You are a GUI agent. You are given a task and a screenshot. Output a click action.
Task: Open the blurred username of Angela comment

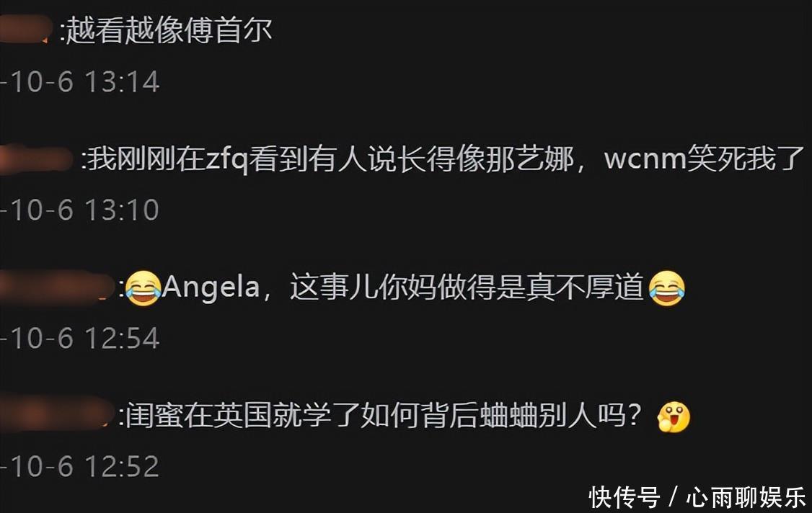point(56,286)
